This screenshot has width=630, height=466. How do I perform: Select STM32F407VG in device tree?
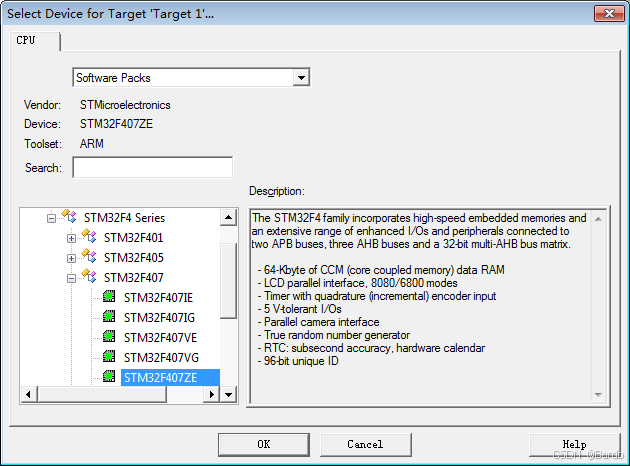[x=161, y=358]
